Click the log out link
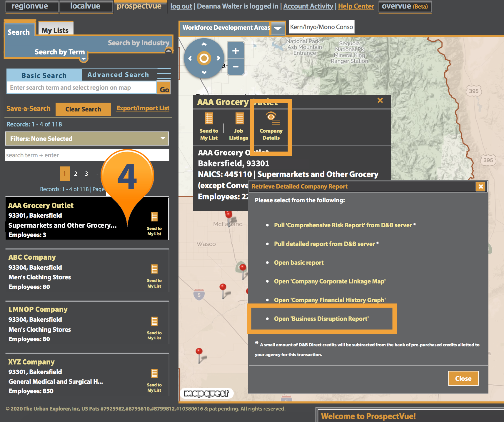The height and width of the screenshot is (422, 504). pos(181,6)
